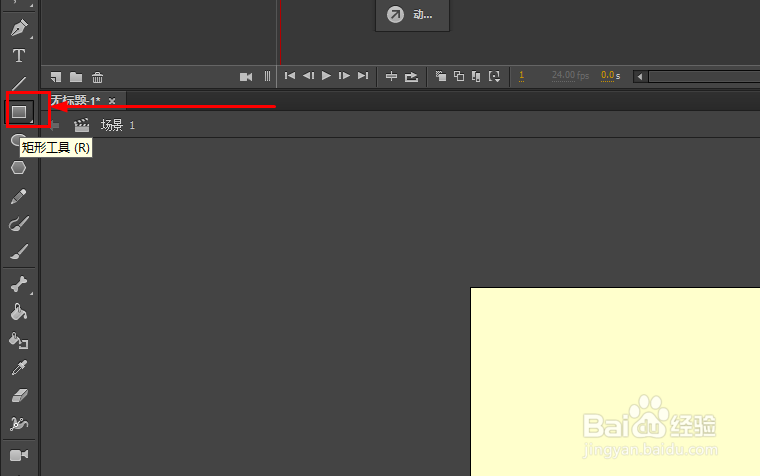The image size is (760, 476).
Task: Add camera layer in timeline
Action: coord(246,77)
